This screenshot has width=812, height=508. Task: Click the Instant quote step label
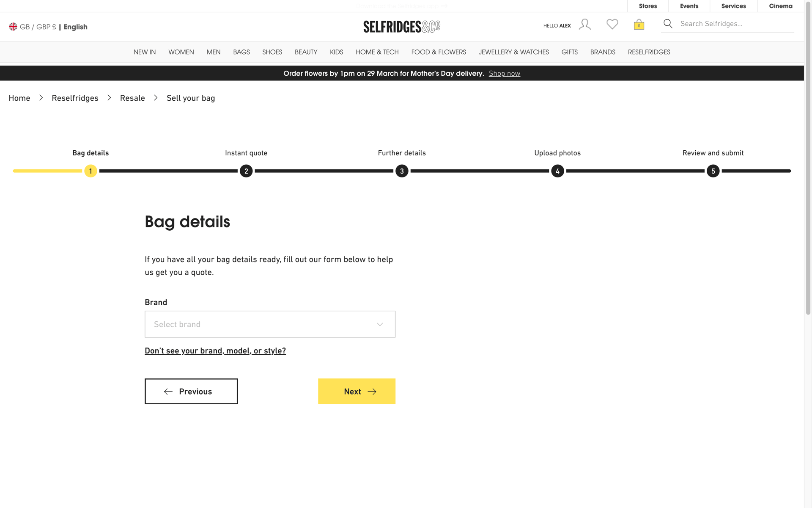(246, 153)
